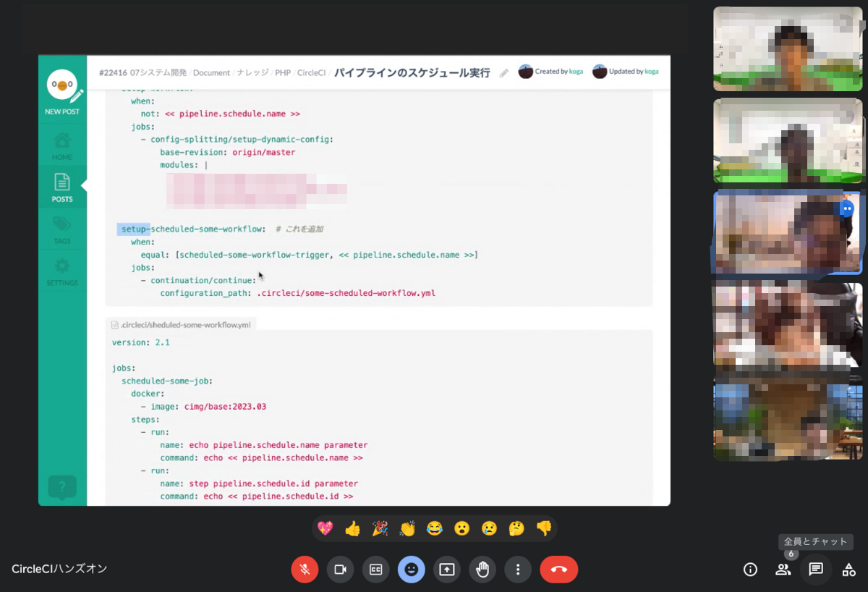Open meeting details info icon

point(750,570)
